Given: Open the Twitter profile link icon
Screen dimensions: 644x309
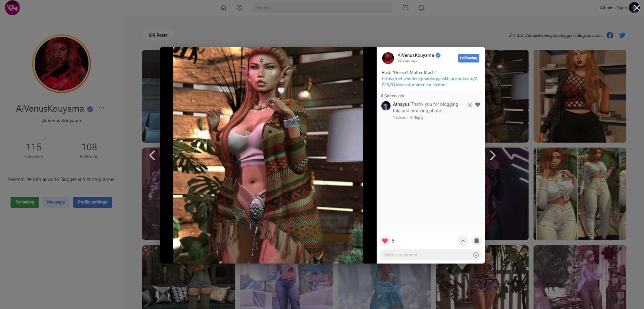Looking at the screenshot, I should [622, 35].
